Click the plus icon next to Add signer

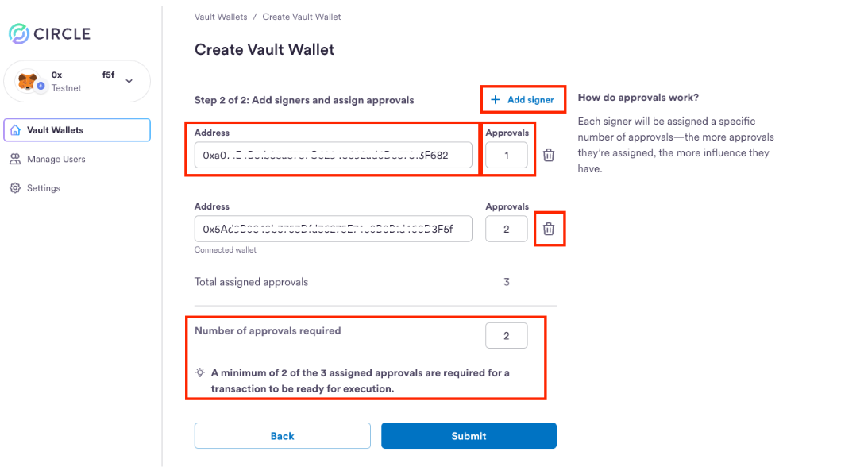497,100
